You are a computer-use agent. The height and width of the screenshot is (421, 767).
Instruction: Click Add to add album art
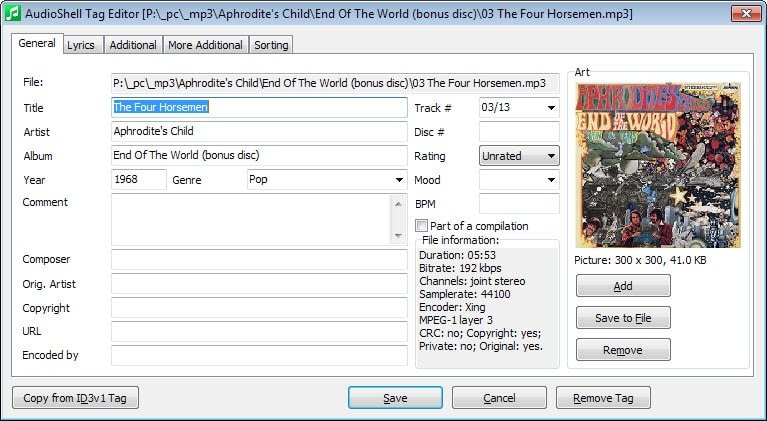pos(623,286)
